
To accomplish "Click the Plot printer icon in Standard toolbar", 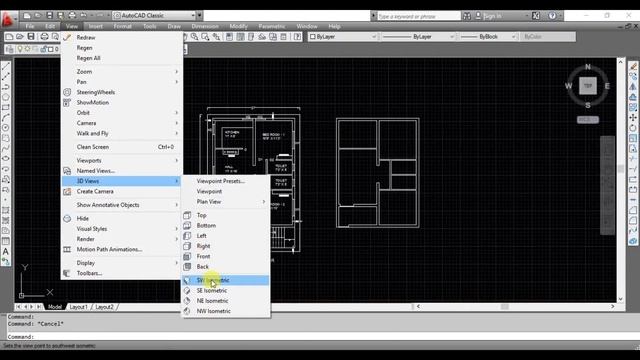I will tap(44, 37).
